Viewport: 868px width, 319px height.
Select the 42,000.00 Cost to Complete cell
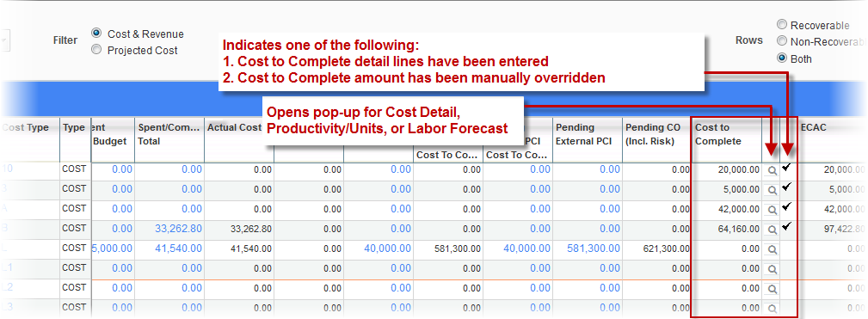tap(726, 210)
